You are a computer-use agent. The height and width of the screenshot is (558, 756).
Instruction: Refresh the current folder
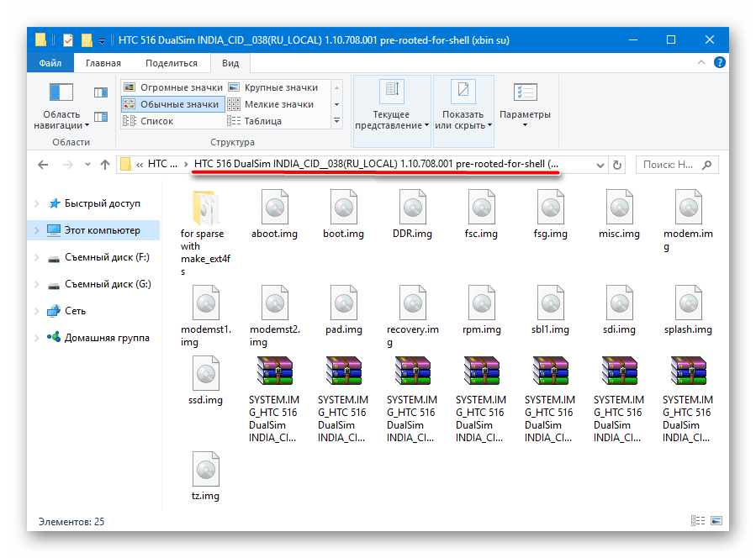(617, 165)
